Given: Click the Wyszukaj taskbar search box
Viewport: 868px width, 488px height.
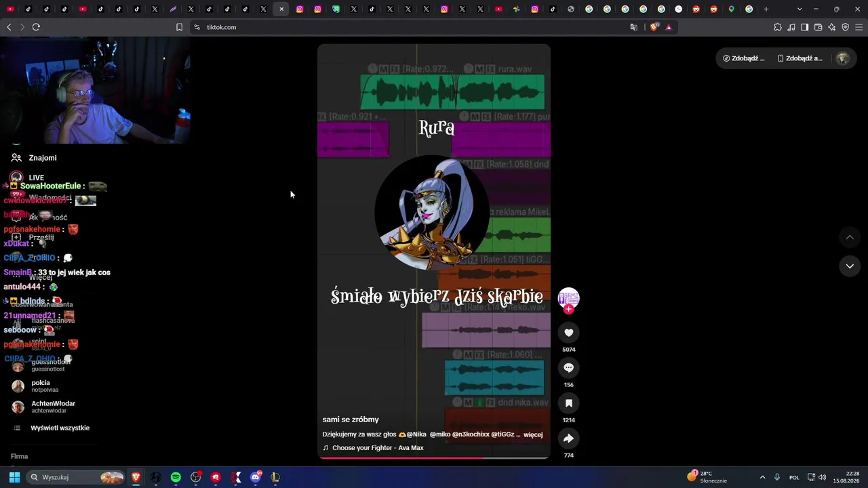Looking at the screenshot, I should (x=76, y=477).
